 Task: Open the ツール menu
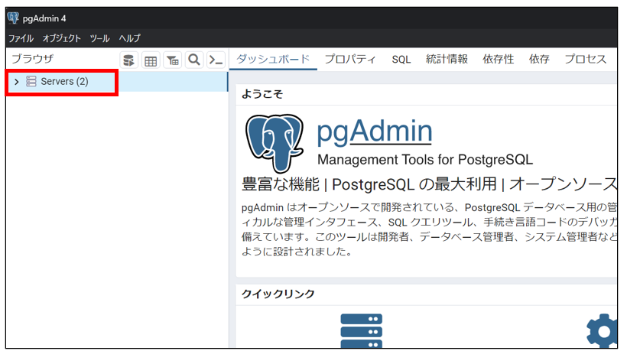tap(99, 38)
